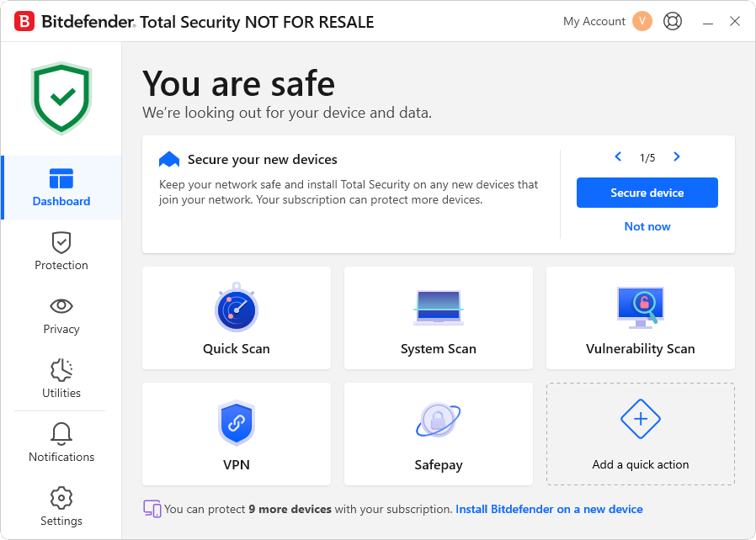Screen dimensions: 756x540
Task: Click the plus icon to add quick action
Action: [640, 419]
